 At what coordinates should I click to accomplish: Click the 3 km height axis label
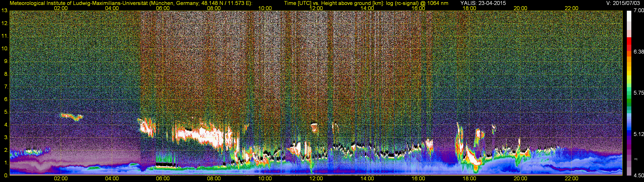pyautogui.click(x=6, y=138)
